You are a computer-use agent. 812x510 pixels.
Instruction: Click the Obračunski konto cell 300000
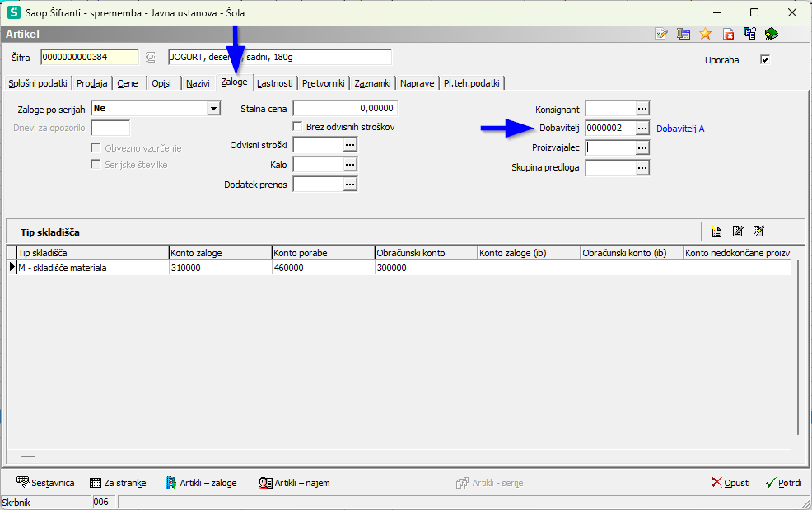tap(427, 268)
